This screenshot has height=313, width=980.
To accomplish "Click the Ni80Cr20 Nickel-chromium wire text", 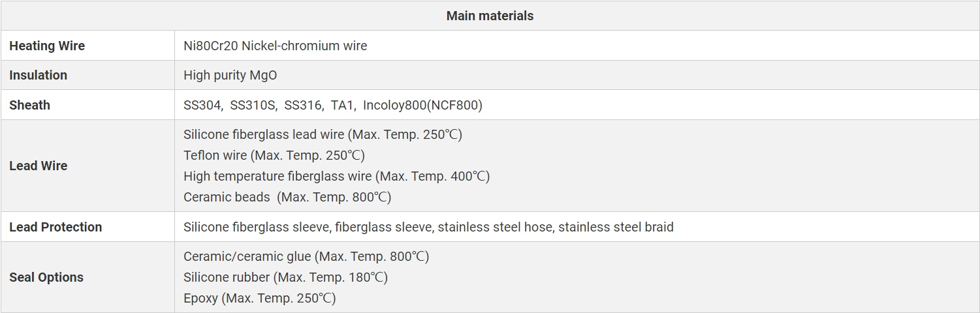I will 275,46.
